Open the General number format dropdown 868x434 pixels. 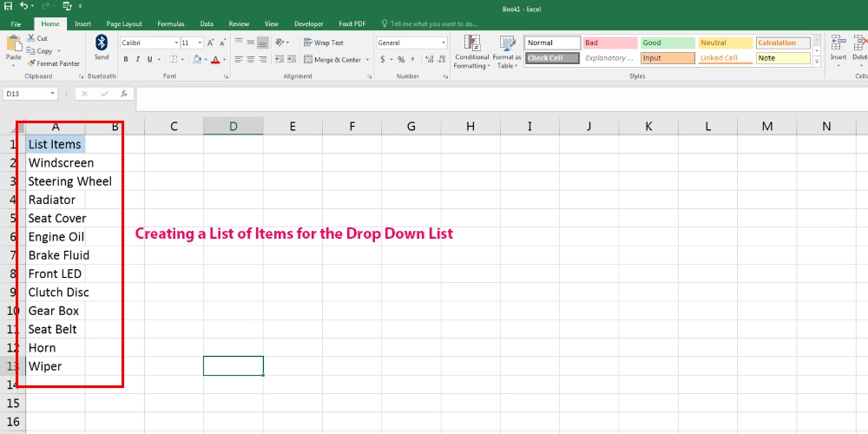(x=444, y=43)
